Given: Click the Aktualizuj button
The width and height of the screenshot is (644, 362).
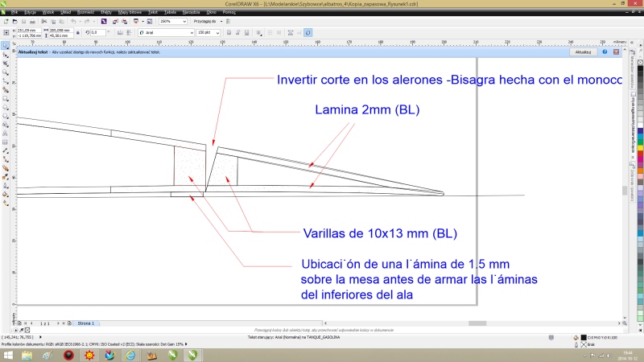Looking at the screenshot, I should (x=583, y=52).
